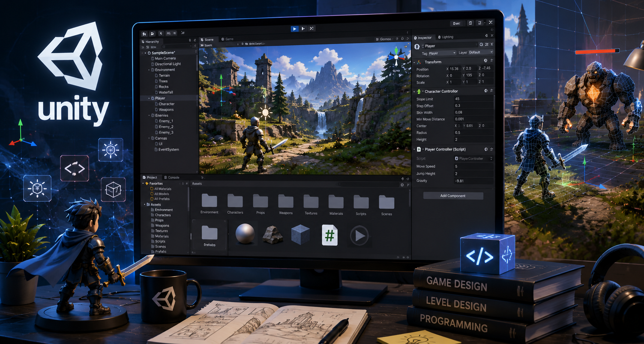Click All Materials under Favorites
Image resolution: width=644 pixels, height=344 pixels.
pyautogui.click(x=163, y=189)
